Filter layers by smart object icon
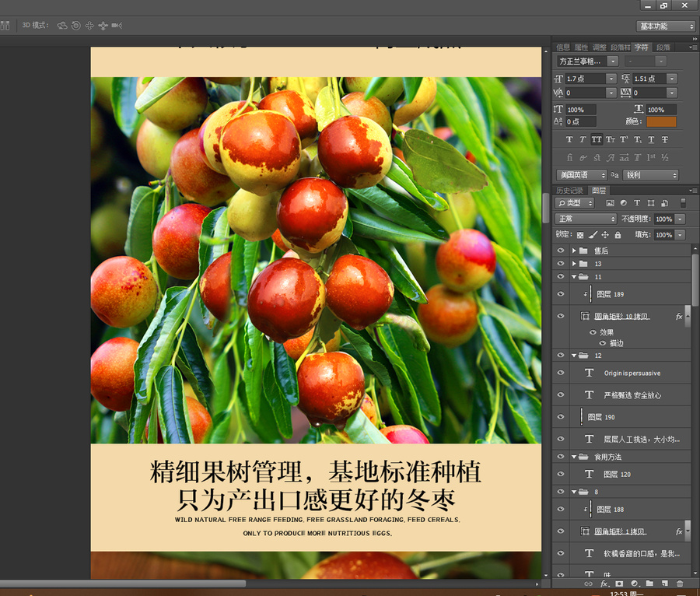 (665, 203)
